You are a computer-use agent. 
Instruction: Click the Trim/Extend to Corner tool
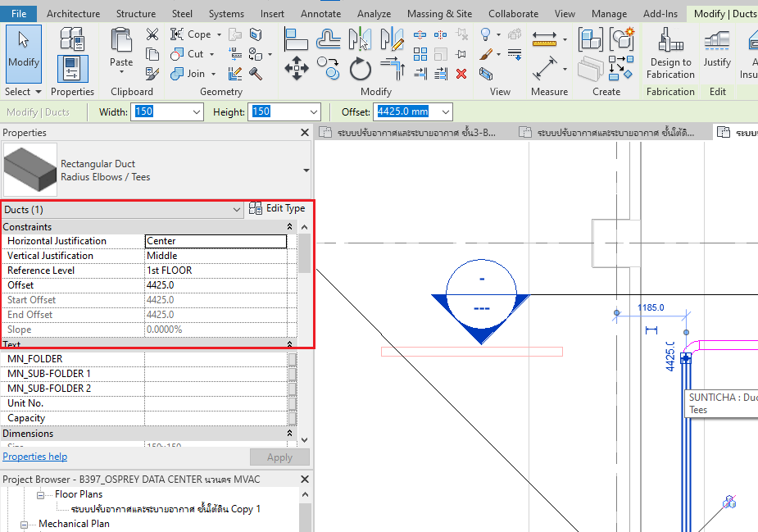393,69
